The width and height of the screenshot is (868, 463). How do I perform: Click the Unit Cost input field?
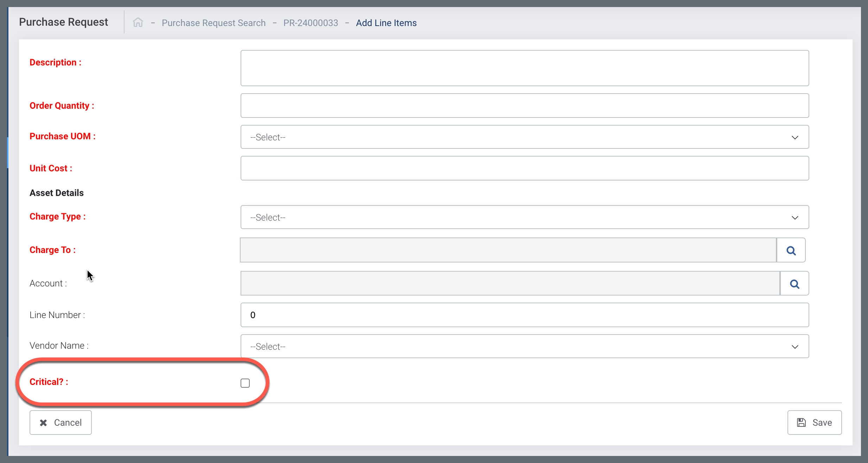524,168
